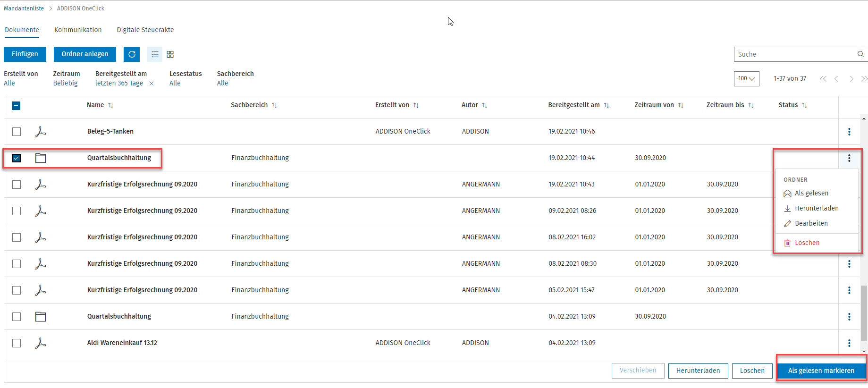Click the search magnifier icon
868x388 pixels.
click(860, 54)
